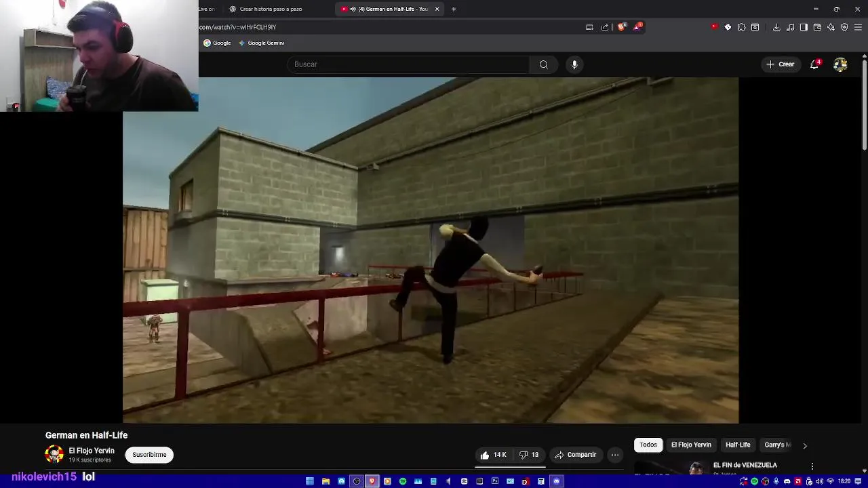Open the YouTube account avatar menu

840,64
